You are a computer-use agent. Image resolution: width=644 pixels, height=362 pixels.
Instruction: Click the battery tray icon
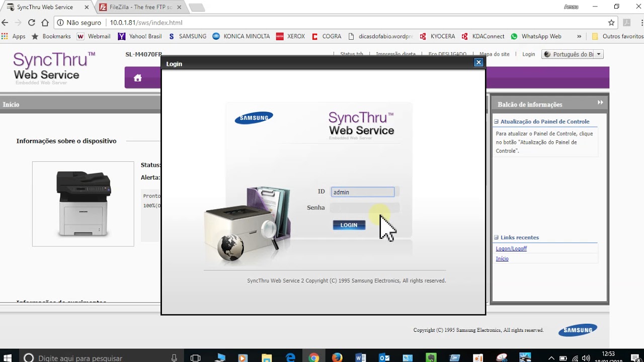tap(563, 358)
